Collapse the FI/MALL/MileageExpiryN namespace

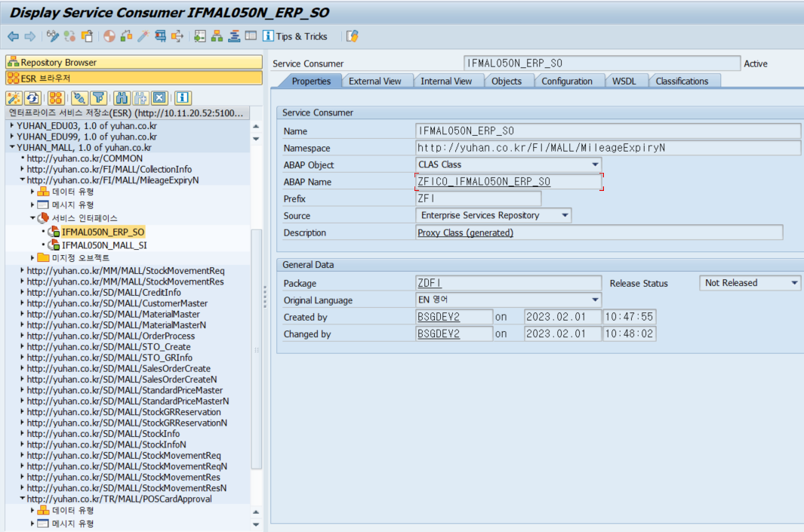[x=22, y=180]
